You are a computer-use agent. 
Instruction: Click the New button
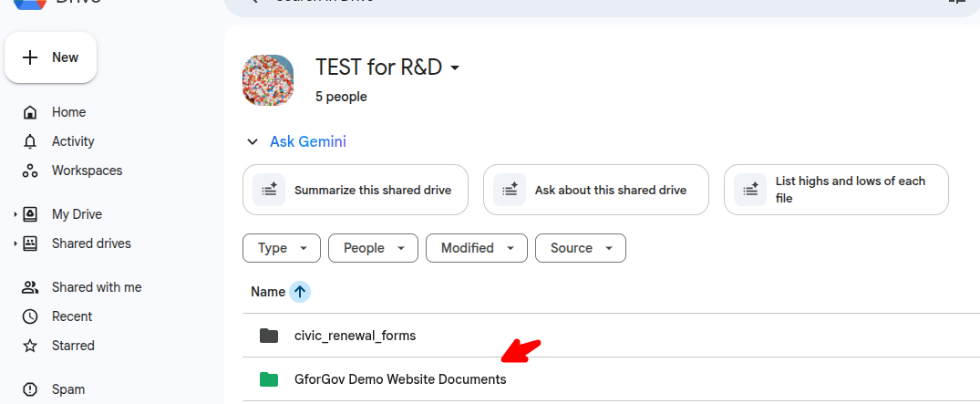click(x=51, y=57)
